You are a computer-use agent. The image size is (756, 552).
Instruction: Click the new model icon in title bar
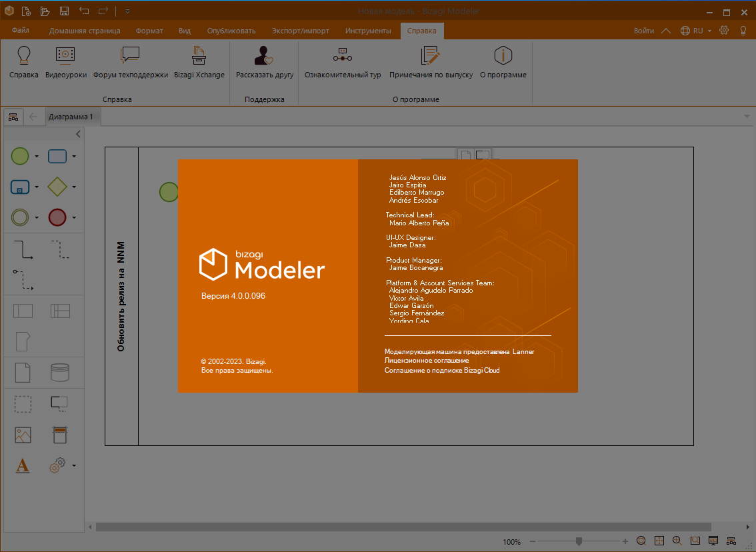point(27,11)
